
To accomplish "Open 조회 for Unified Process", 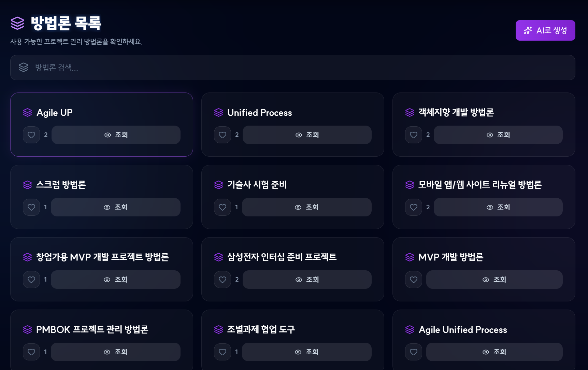I will [x=307, y=135].
